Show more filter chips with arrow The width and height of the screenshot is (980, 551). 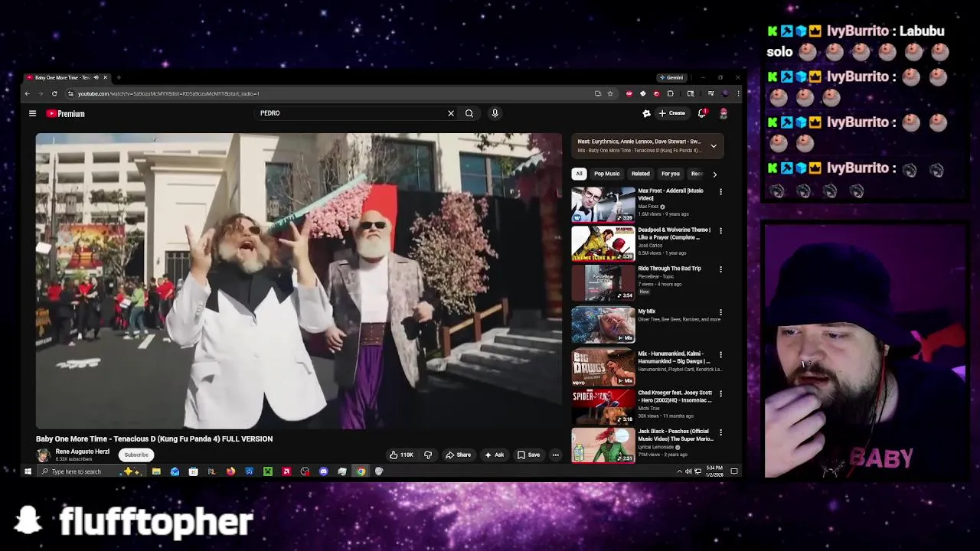(x=714, y=174)
